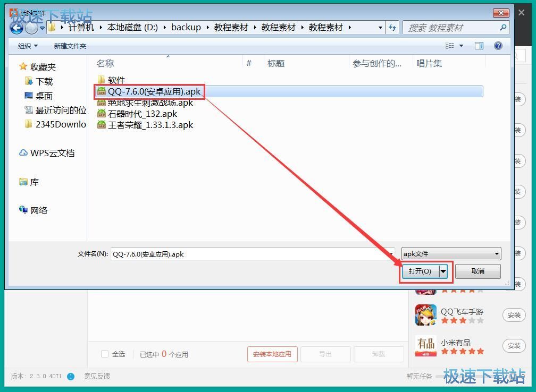Select the 软件 folder

pos(112,80)
